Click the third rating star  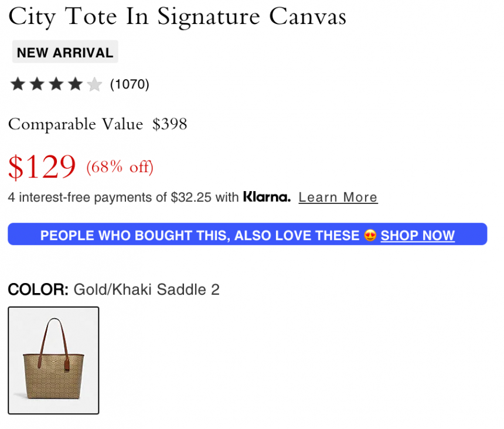point(56,84)
